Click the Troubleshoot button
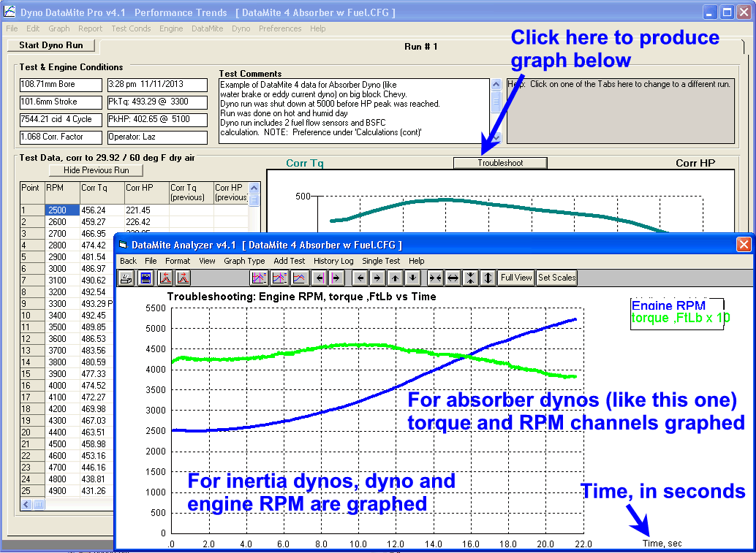Screen dimensions: 756x553 pos(500,163)
